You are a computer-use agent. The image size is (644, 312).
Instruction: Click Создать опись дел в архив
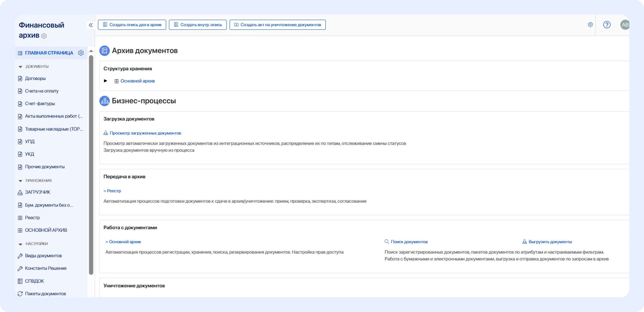coord(132,25)
